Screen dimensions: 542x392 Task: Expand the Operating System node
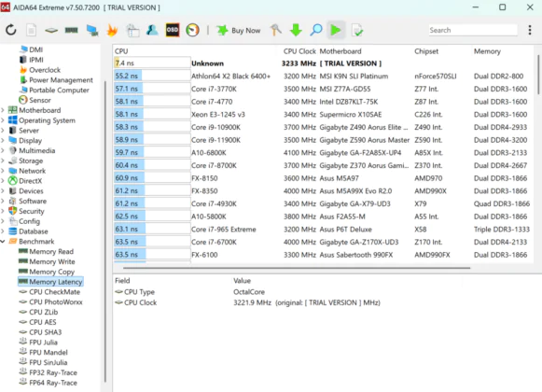(3, 120)
